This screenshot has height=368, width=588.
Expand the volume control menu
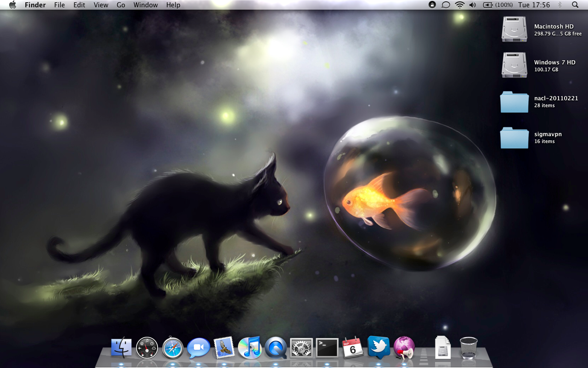coord(473,5)
